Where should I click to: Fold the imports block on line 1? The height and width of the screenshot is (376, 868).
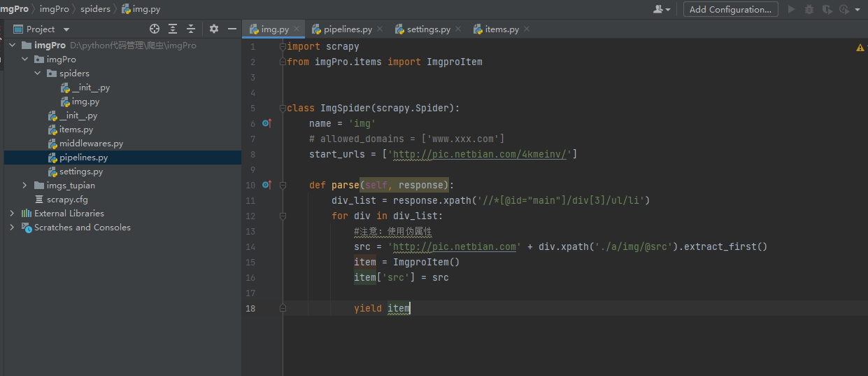(x=283, y=46)
